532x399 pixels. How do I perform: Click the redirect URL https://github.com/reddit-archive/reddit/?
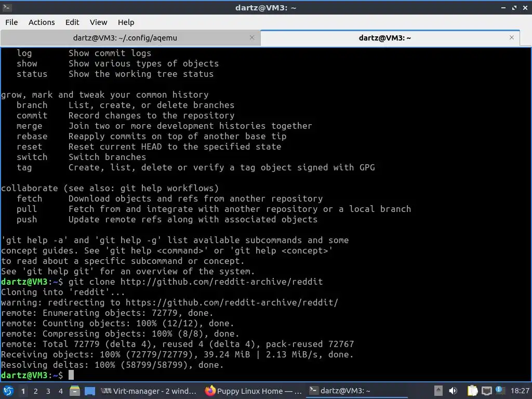click(232, 302)
